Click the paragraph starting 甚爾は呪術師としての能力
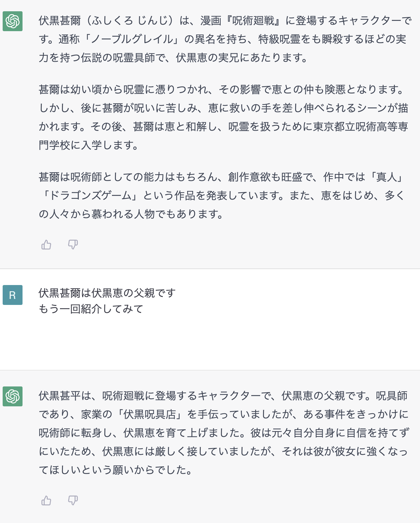 point(222,196)
